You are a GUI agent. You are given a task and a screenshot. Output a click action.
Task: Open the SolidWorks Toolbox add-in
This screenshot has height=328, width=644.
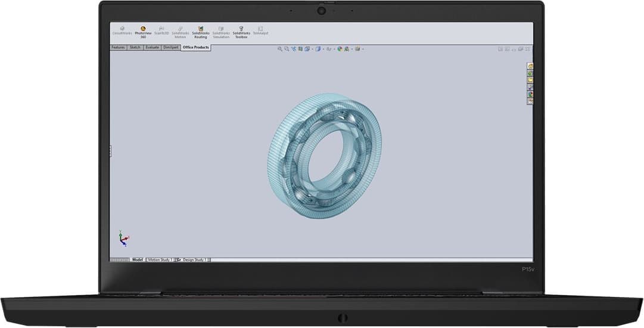tap(241, 32)
